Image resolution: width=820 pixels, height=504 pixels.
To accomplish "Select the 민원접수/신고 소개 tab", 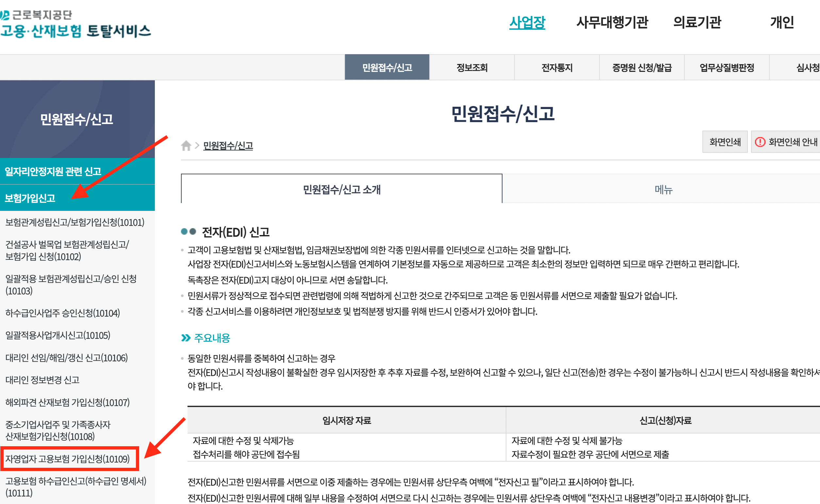I will (x=341, y=189).
